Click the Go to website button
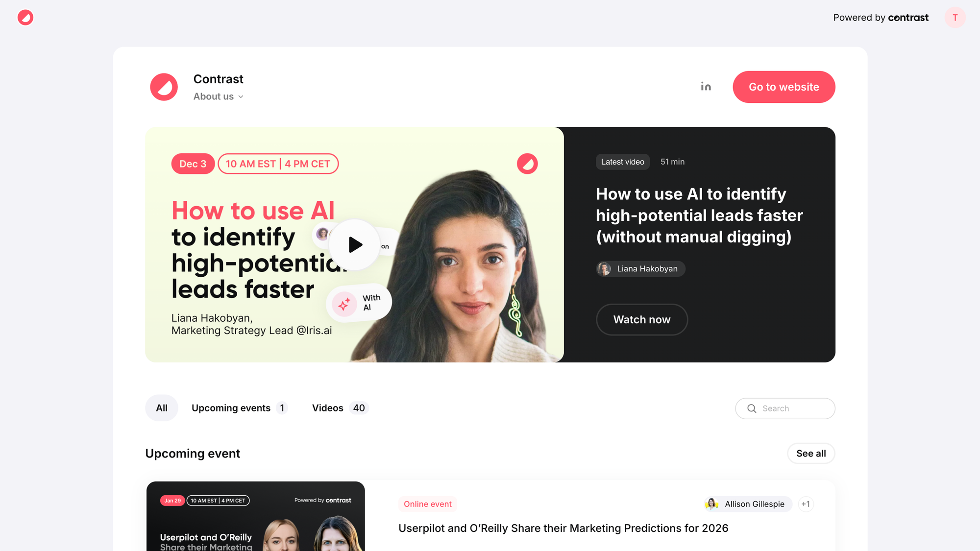Viewport: 980px width, 551px height. (x=784, y=87)
